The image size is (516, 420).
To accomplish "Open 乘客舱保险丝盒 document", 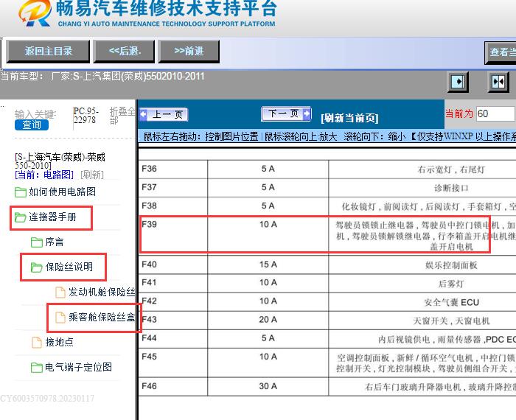I will (102, 317).
